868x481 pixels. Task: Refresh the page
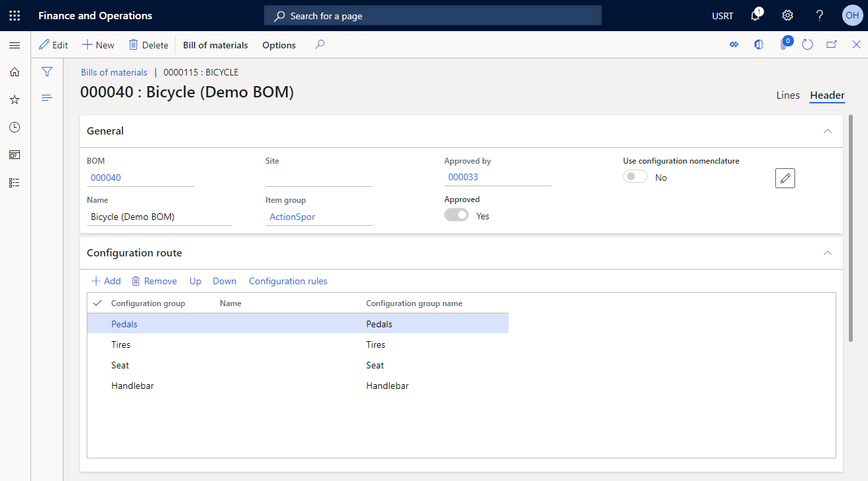807,45
